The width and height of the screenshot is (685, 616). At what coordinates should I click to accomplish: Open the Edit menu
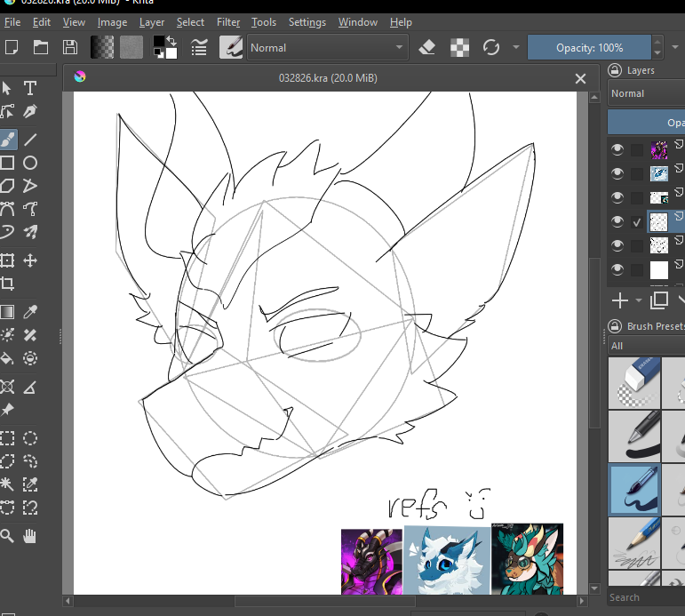[x=42, y=22]
